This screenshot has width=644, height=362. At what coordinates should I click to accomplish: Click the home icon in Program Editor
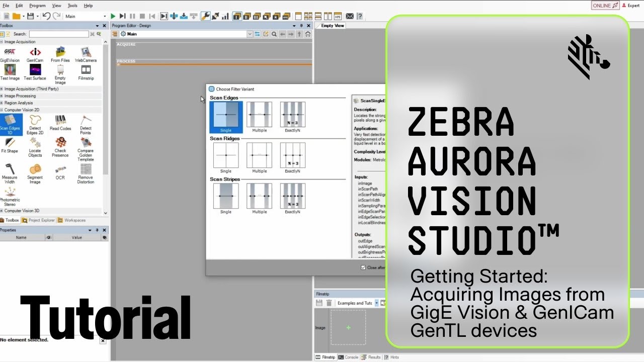[x=307, y=34]
